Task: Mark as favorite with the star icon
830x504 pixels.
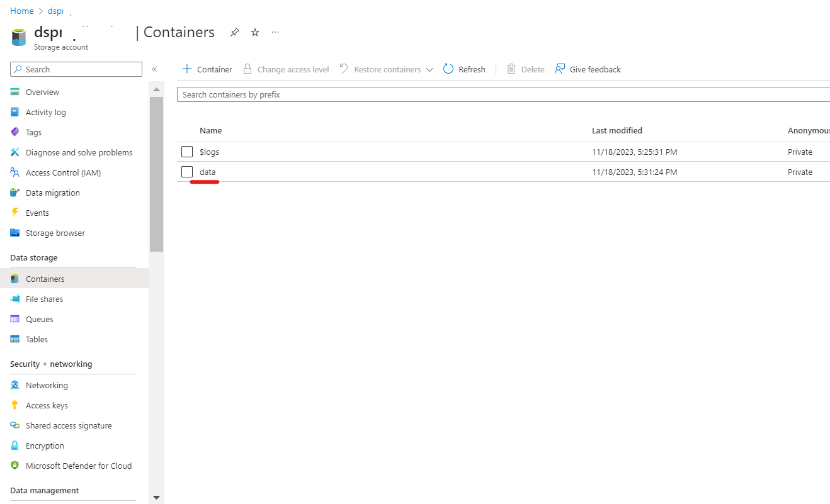Action: tap(255, 32)
